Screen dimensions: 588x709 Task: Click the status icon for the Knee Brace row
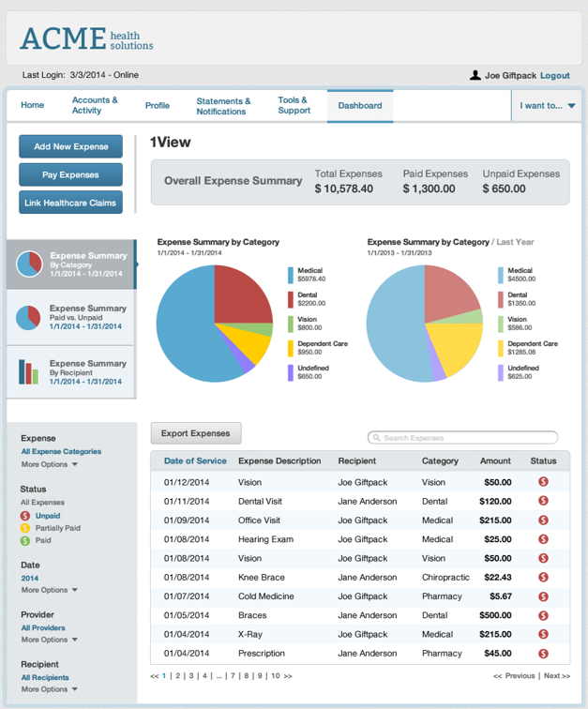point(542,577)
